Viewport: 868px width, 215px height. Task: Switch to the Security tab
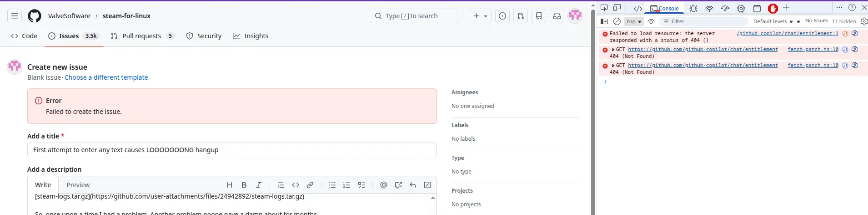204,36
